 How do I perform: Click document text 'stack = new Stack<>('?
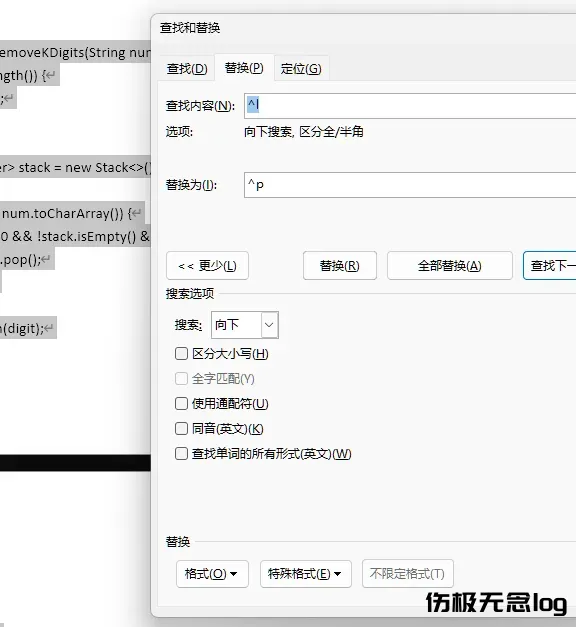tap(84, 168)
